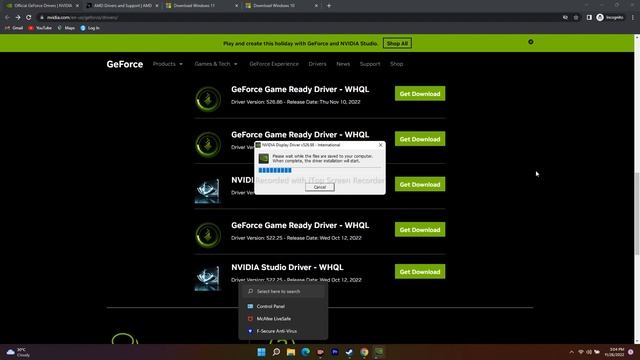This screenshot has width=640, height=360.
Task: Open taskbar Search
Action: coord(276,352)
